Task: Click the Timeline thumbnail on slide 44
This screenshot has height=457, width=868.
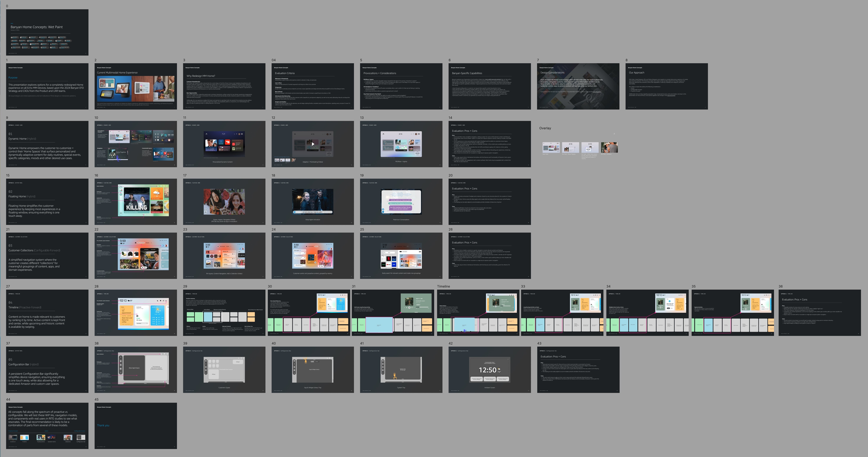Action: point(25,438)
